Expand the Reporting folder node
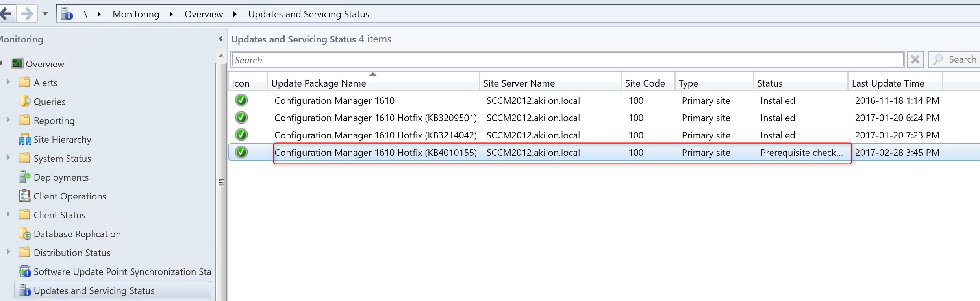 click(x=8, y=120)
